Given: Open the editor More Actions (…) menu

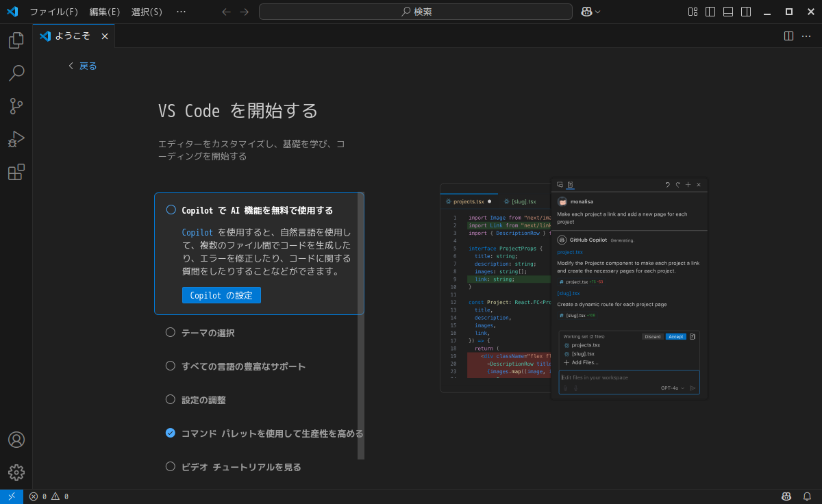Looking at the screenshot, I should (x=806, y=36).
